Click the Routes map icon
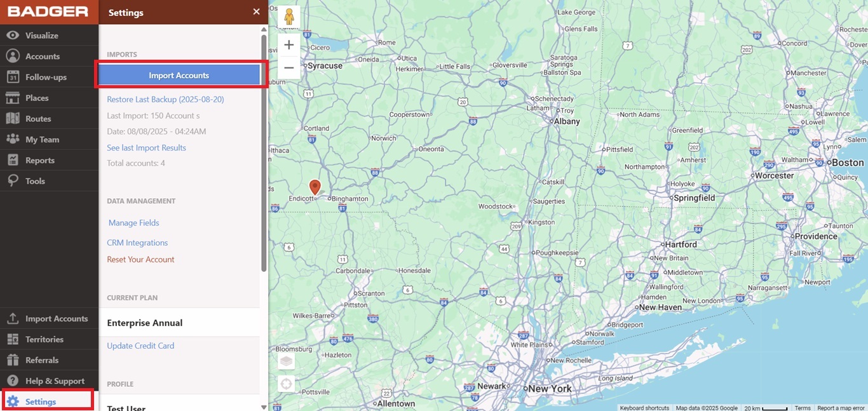Screen dimensions: 868x411 click(13, 119)
